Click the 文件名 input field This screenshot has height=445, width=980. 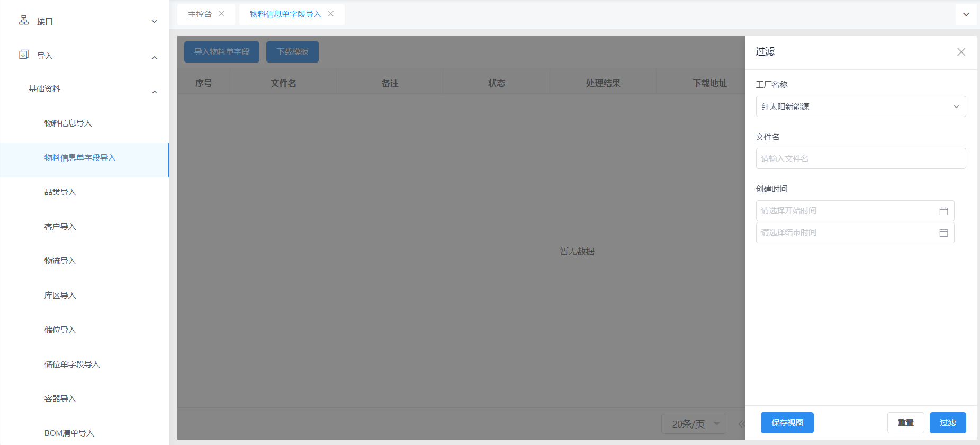pos(861,158)
